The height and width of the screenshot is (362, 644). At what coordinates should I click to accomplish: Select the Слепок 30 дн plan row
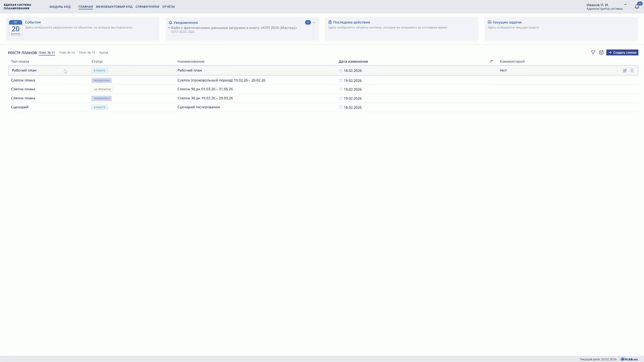point(205,98)
